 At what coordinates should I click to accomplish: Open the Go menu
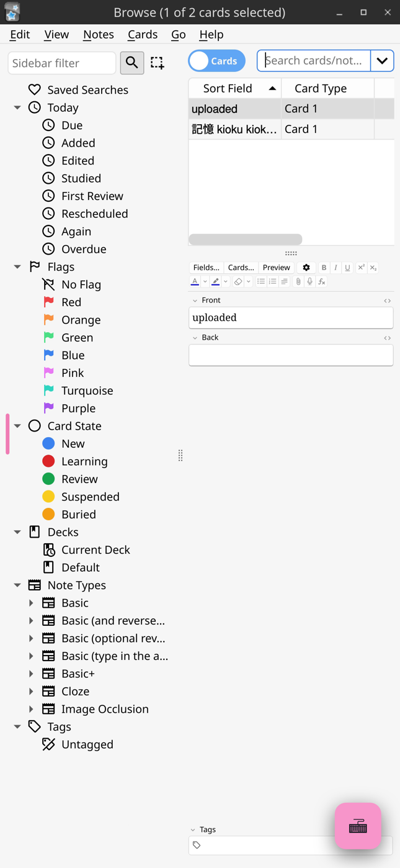(178, 34)
